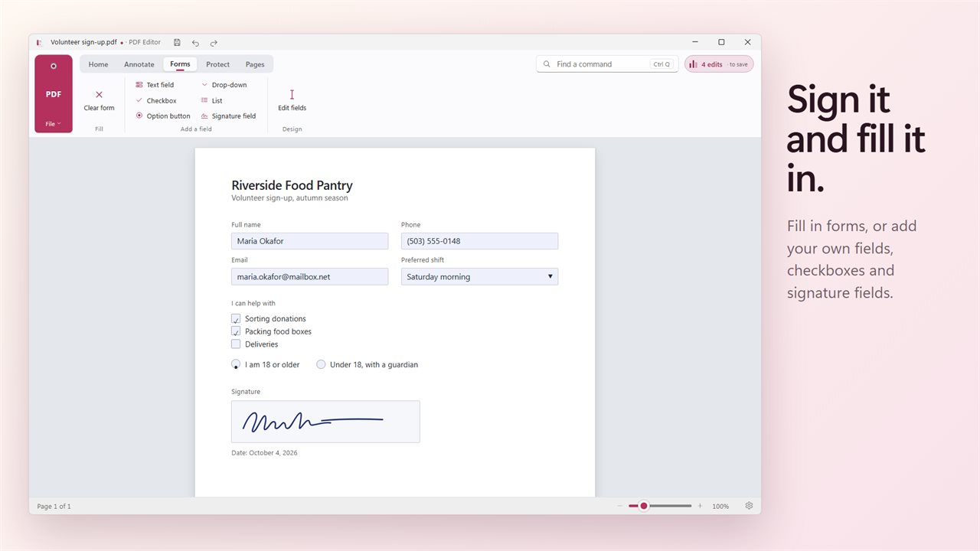Click the Volunteer sign-up.pdf file name
Image resolution: width=980 pixels, height=551 pixels.
pos(83,43)
